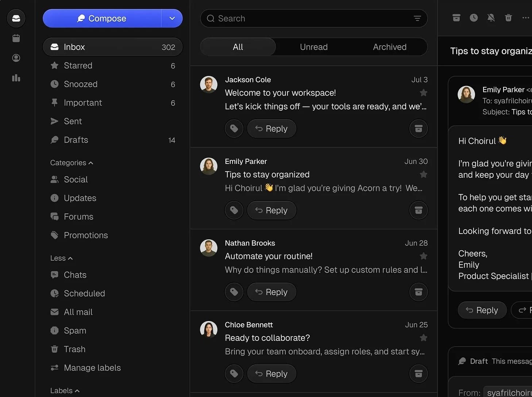Add label tag to Chloe Bennett email

pyautogui.click(x=234, y=374)
